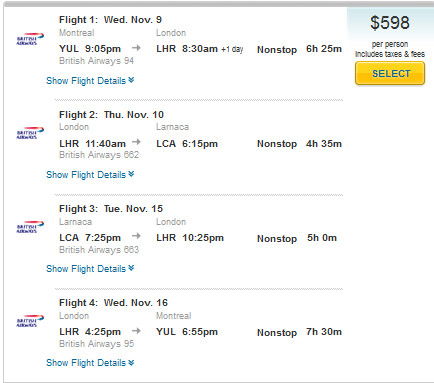
Task: Expand Show Flight Details for Flight 3
Action: click(90, 269)
